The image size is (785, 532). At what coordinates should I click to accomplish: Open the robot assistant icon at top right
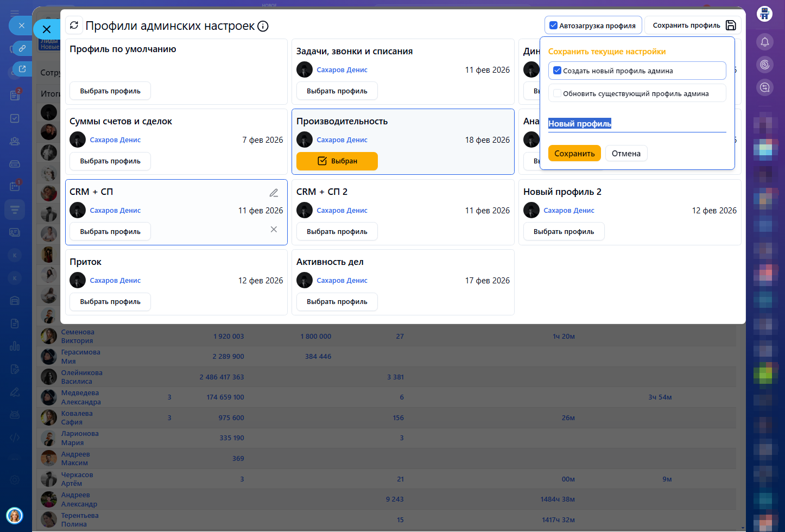[764, 14]
